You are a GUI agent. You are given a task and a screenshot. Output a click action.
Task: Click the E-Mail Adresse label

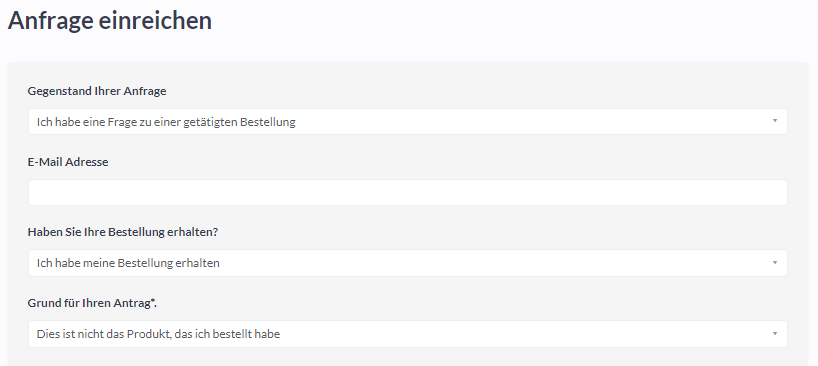click(68, 162)
